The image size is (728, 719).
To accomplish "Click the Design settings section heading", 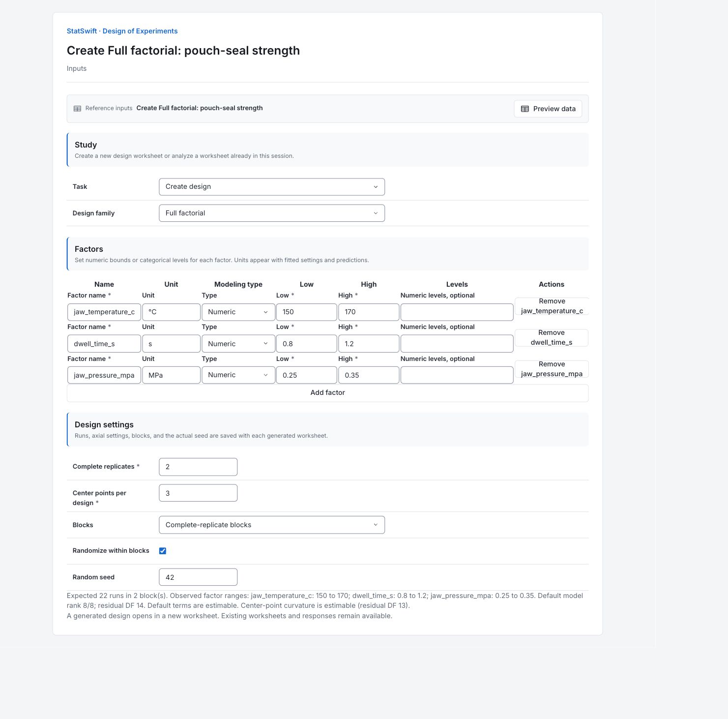I will [x=104, y=424].
